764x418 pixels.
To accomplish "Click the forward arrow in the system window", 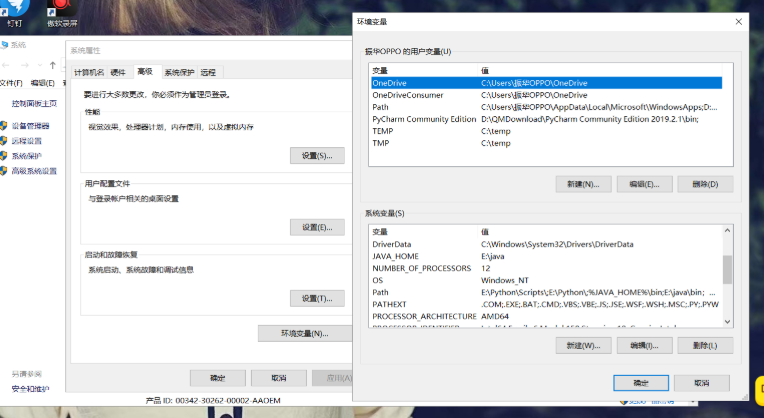I will tap(25, 65).
